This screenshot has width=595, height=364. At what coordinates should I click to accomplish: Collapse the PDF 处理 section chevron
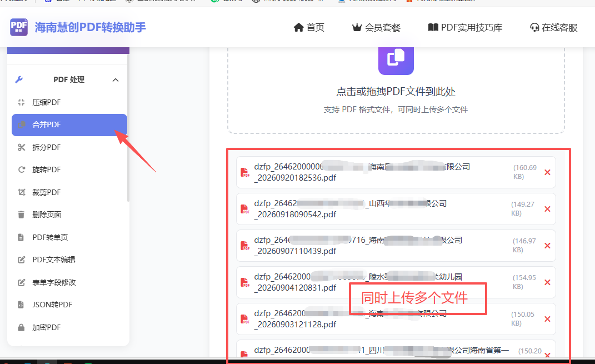(116, 79)
